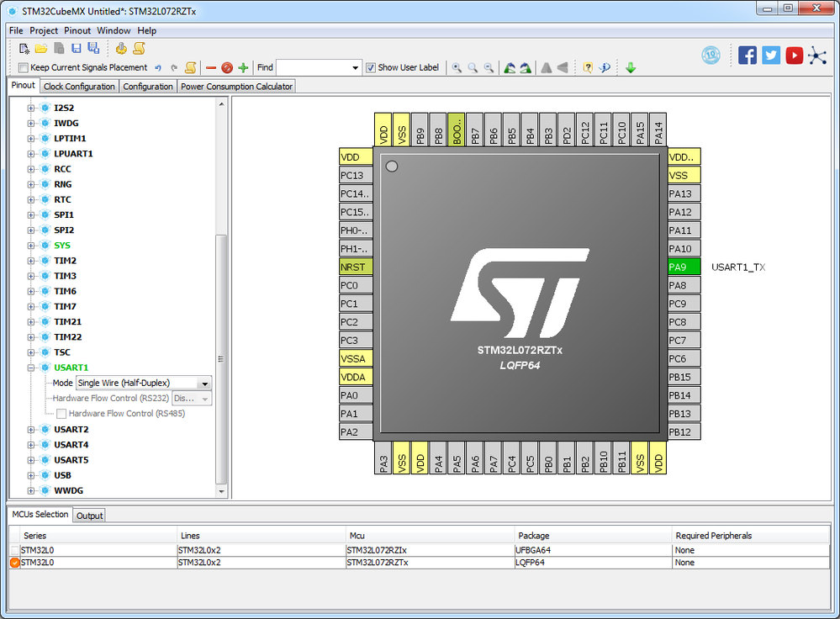Screen dimensions: 840x619
Task: Click the Save Project As icon
Action: click(93, 48)
